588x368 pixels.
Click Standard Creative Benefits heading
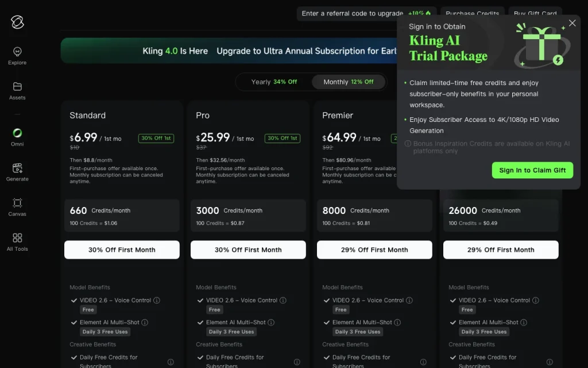(x=92, y=344)
